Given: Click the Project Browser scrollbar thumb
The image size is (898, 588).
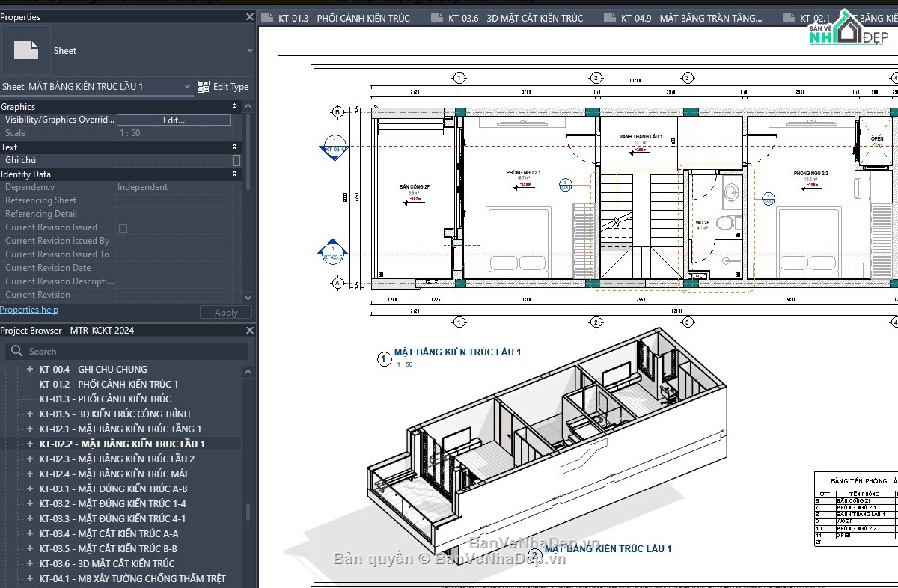Looking at the screenshot, I should point(248,512).
